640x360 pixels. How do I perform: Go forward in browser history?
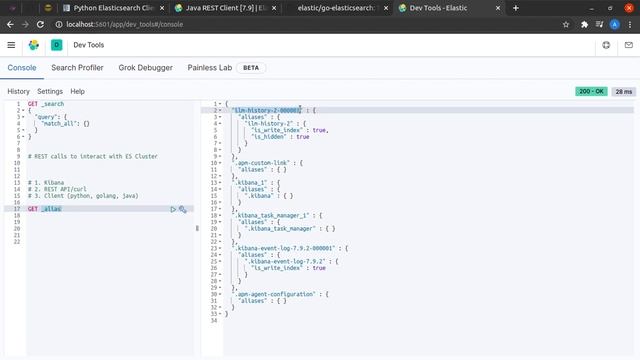[x=25, y=24]
